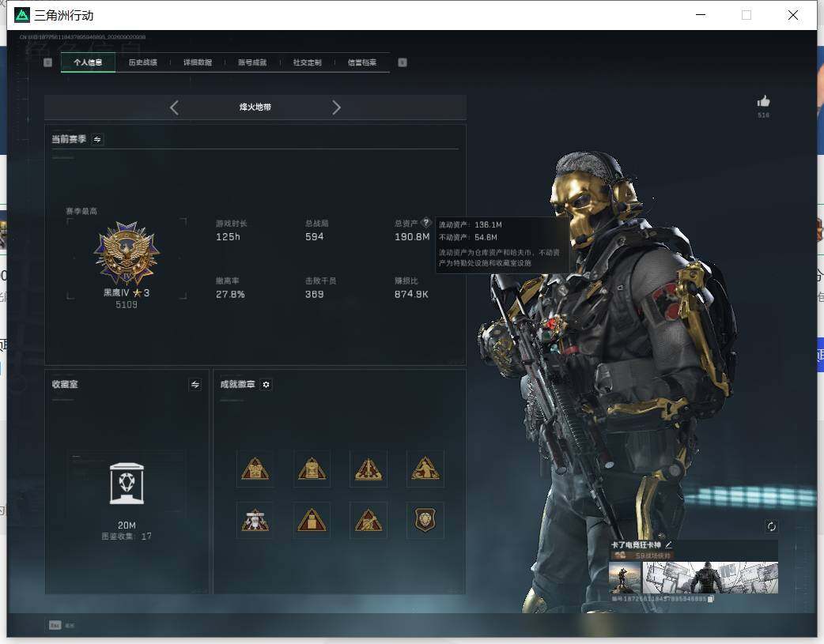Image resolution: width=824 pixels, height=644 pixels.
Task: Open the 信誉档案 tab
Action: point(362,62)
